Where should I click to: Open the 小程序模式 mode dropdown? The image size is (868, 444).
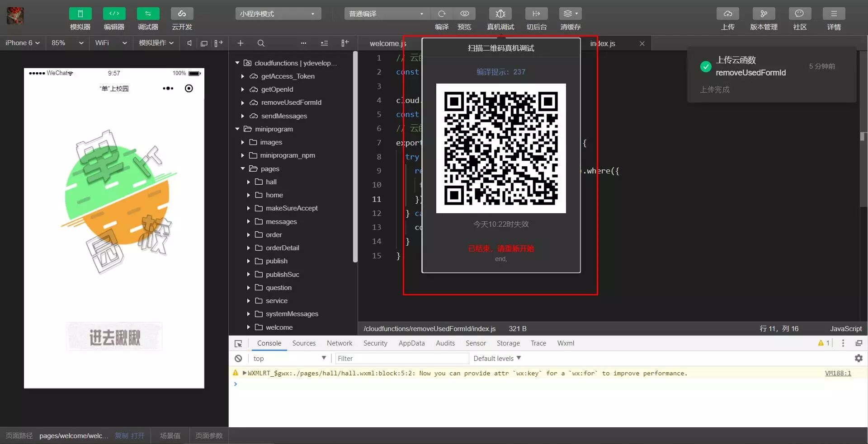[x=278, y=14]
